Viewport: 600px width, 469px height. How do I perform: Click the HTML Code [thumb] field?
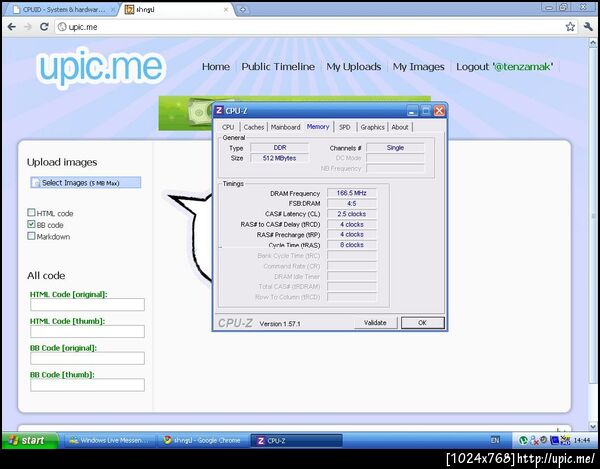(x=87, y=331)
